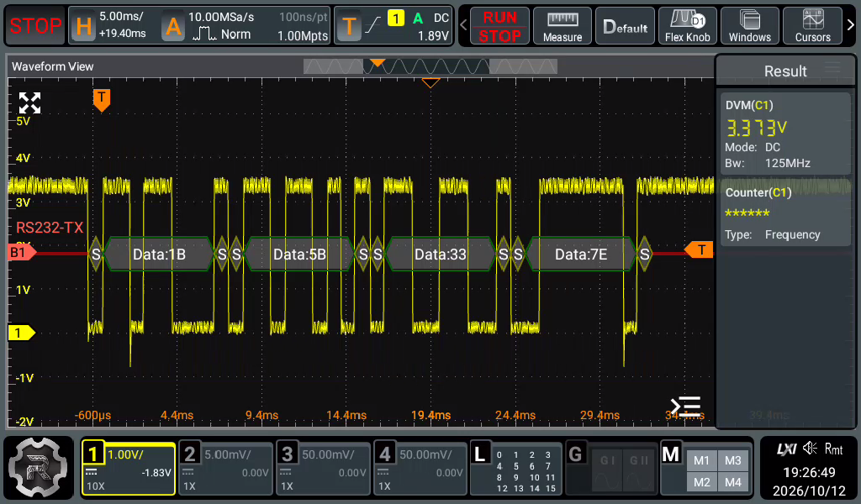Open the main menu gear logo
The width and height of the screenshot is (861, 504).
[x=39, y=468]
